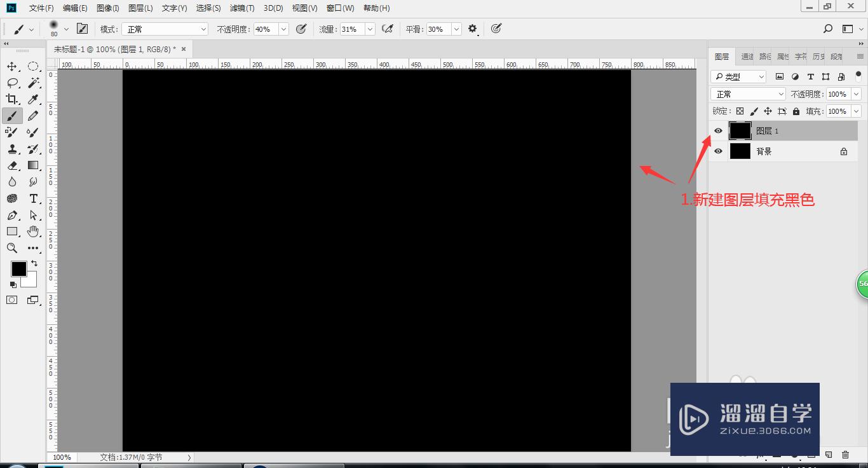
Task: Open the brush 模式 blend mode dropdown
Action: 165,29
